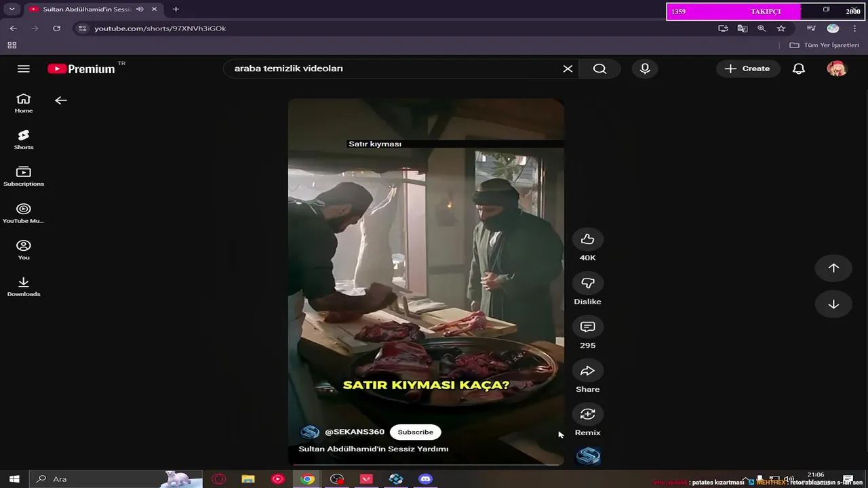Open Subscriptions in the sidebar

(24, 176)
